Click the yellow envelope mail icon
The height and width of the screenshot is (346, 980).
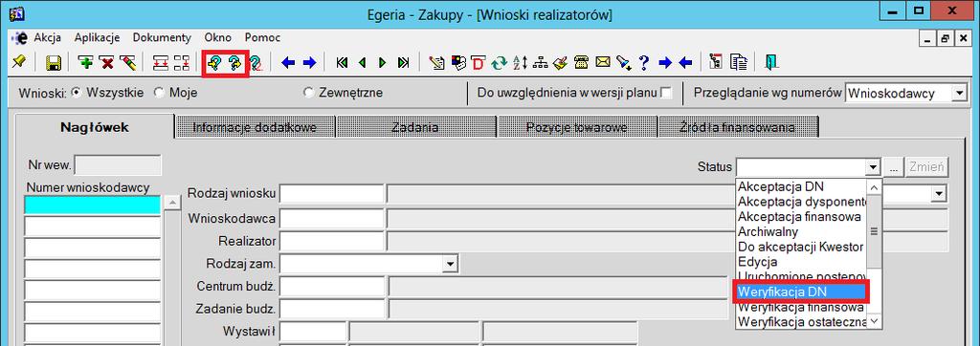[603, 62]
